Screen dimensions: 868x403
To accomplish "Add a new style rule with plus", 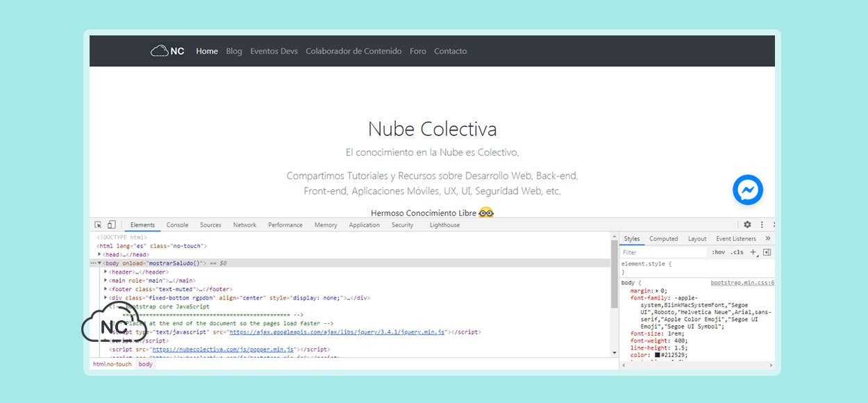I will (x=753, y=252).
